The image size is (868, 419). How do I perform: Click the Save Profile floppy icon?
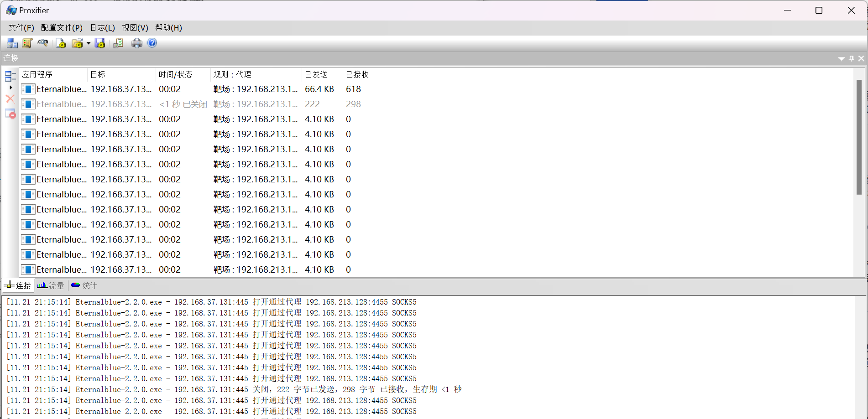click(x=100, y=43)
